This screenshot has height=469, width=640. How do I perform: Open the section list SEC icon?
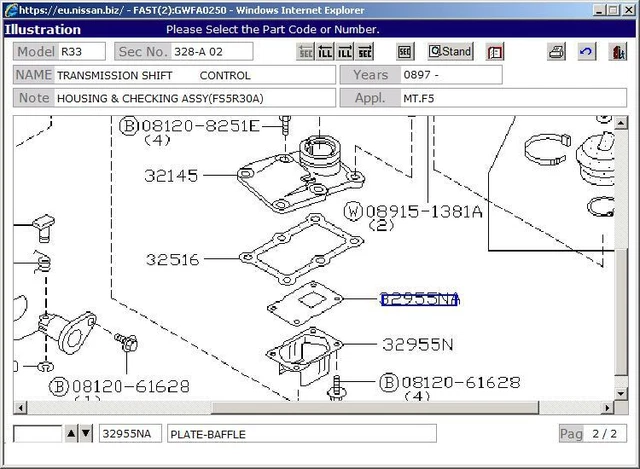(405, 52)
